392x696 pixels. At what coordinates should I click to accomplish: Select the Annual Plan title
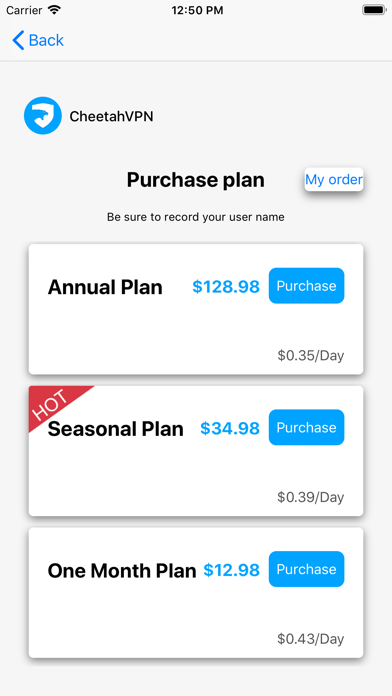point(105,287)
